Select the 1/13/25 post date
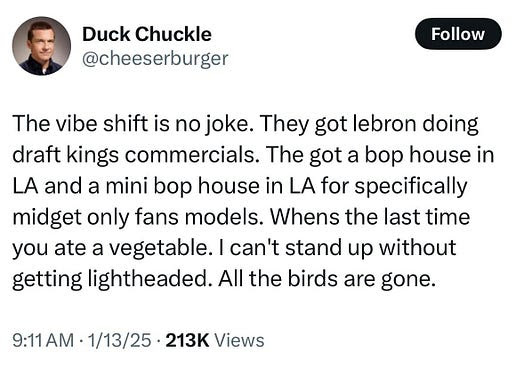The width and height of the screenshot is (524, 368). [119, 340]
